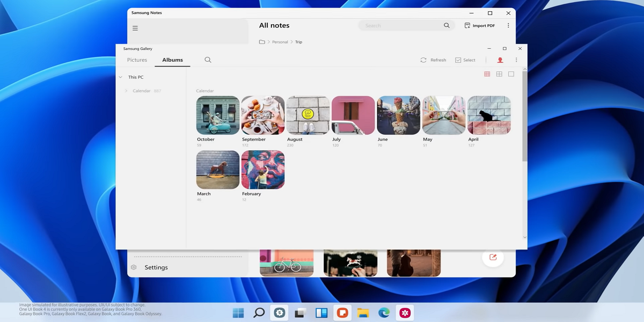Click the Gallery vertical scrollbar
Viewport: 644px width, 322px height.
point(524,115)
